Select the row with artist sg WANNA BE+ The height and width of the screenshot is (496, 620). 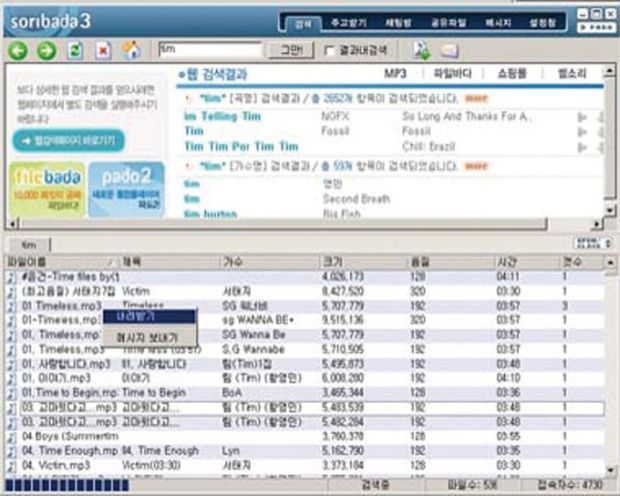[x=304, y=320]
